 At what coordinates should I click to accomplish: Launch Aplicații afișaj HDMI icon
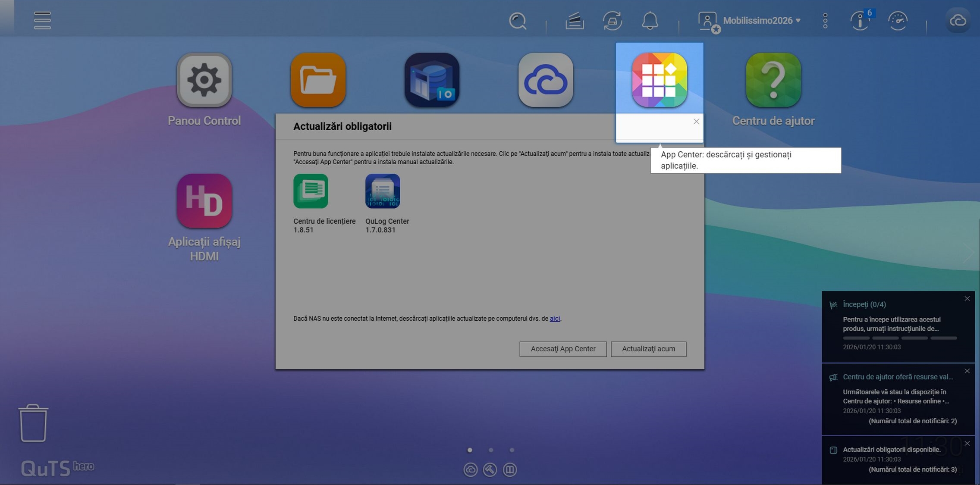[x=204, y=201]
